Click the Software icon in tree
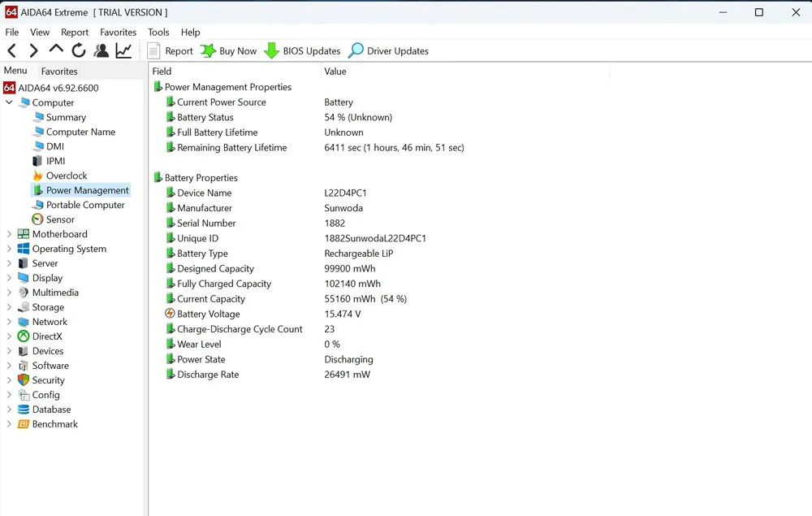The width and height of the screenshot is (812, 516). (24, 366)
